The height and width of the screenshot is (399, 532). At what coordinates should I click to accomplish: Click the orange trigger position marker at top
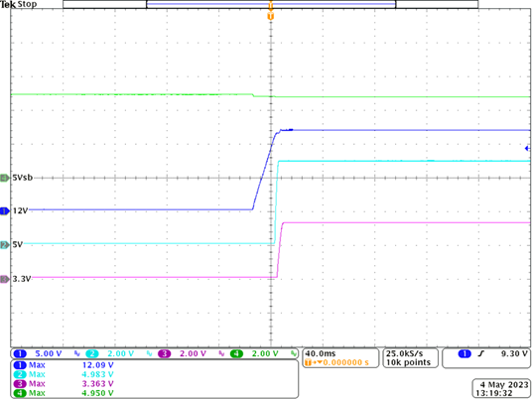click(270, 16)
